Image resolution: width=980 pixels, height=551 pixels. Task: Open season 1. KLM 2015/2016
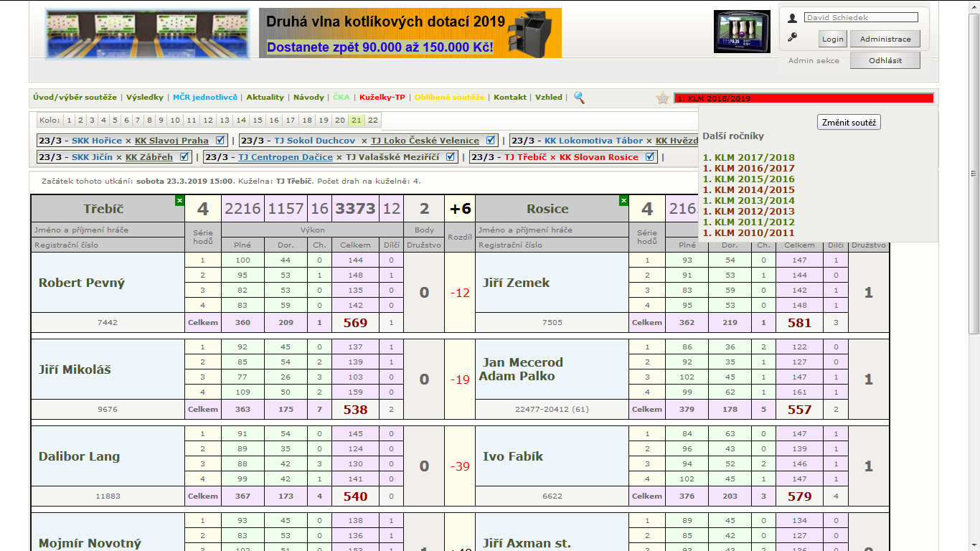(x=749, y=179)
